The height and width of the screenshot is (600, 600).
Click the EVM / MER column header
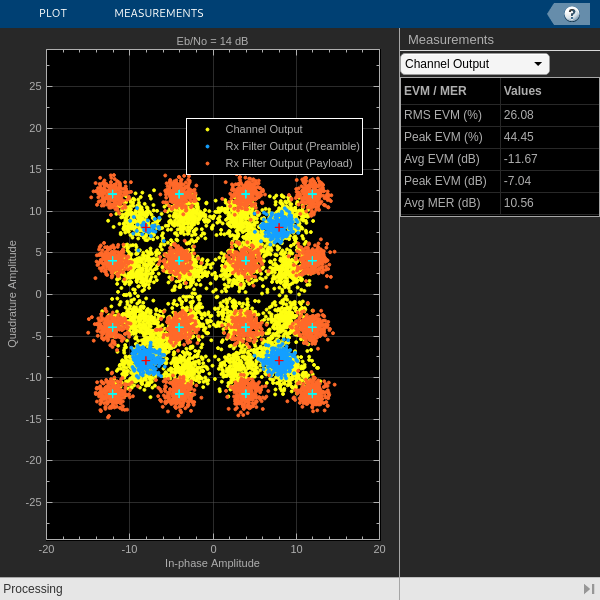pos(435,91)
